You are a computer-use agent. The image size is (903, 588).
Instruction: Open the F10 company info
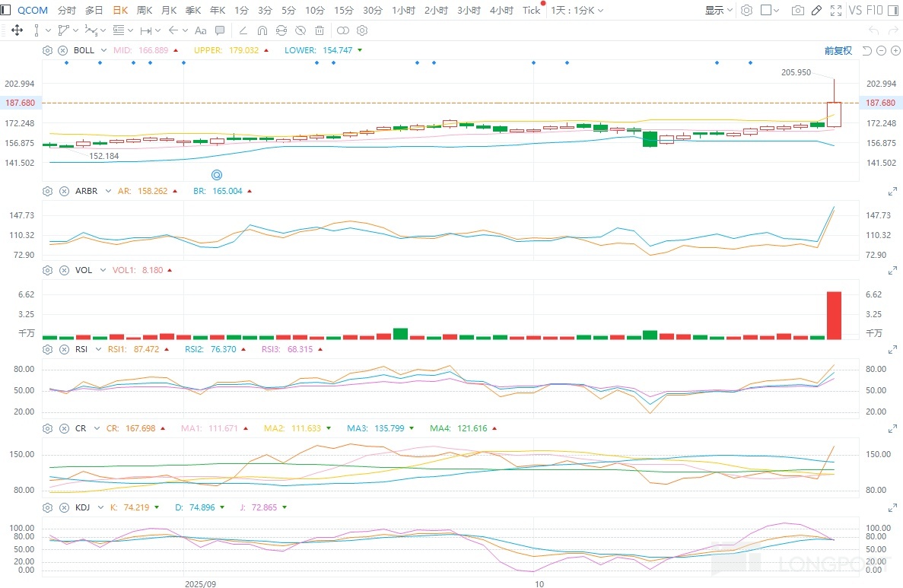pos(875,11)
